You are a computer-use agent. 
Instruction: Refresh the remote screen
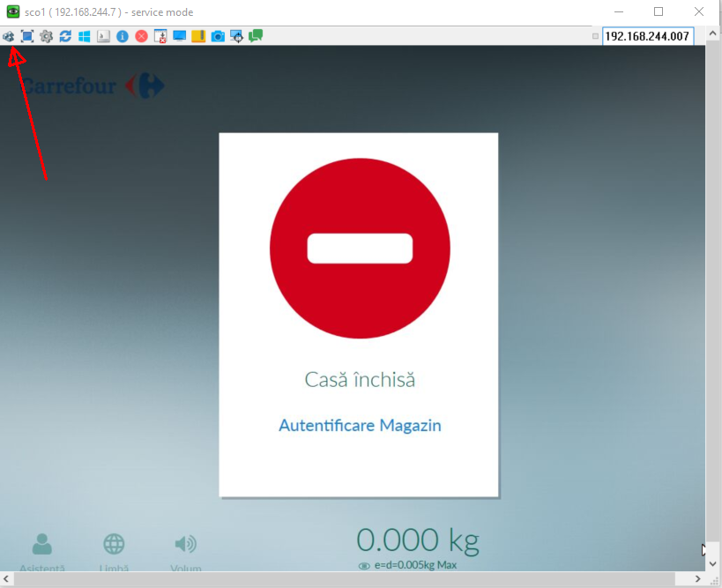click(x=65, y=36)
